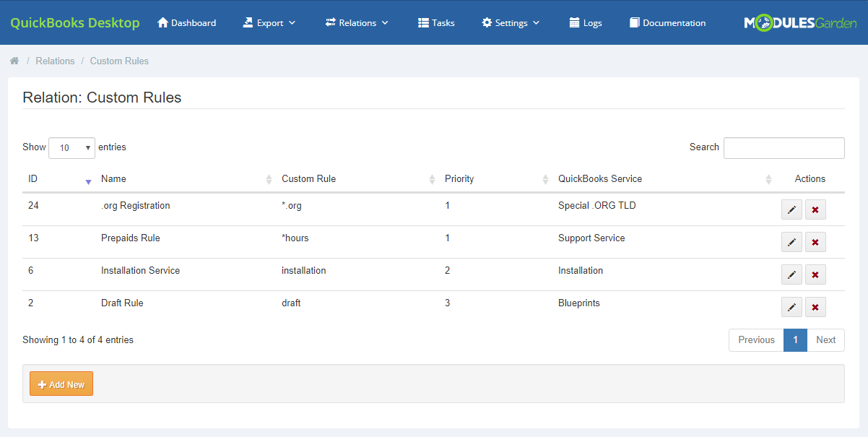The image size is (868, 437).
Task: Sort table by Priority column
Action: click(x=495, y=179)
